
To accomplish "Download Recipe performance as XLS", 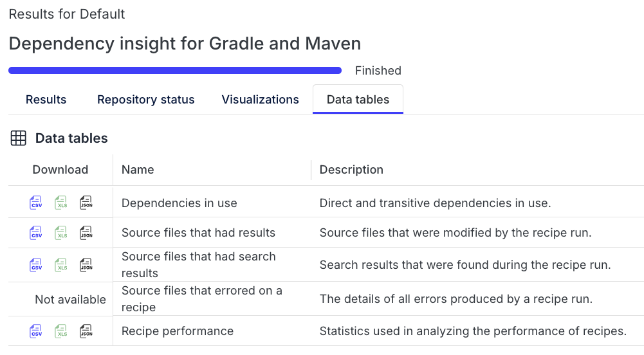I will point(61,331).
